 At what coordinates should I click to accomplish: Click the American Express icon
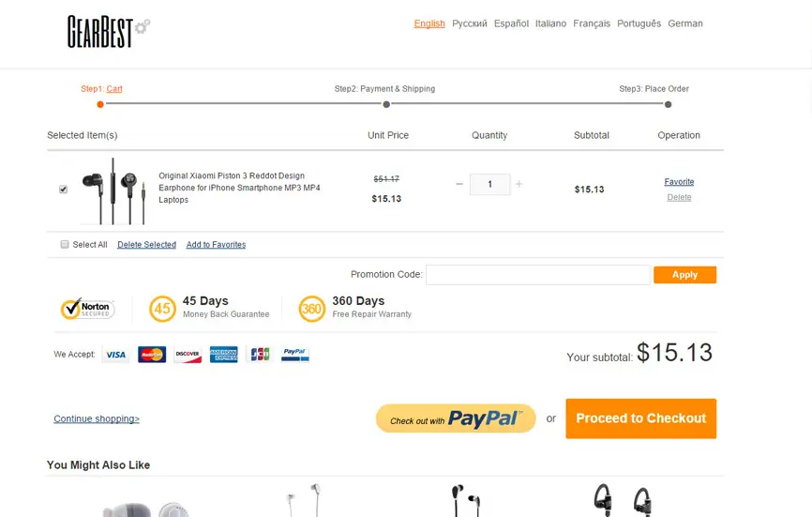(223, 355)
